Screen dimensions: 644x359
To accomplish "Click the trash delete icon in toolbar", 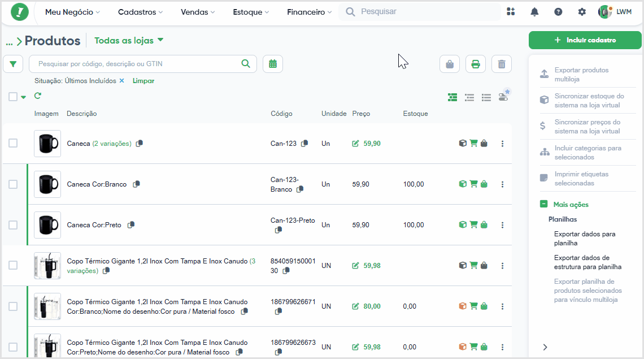I will pos(502,64).
